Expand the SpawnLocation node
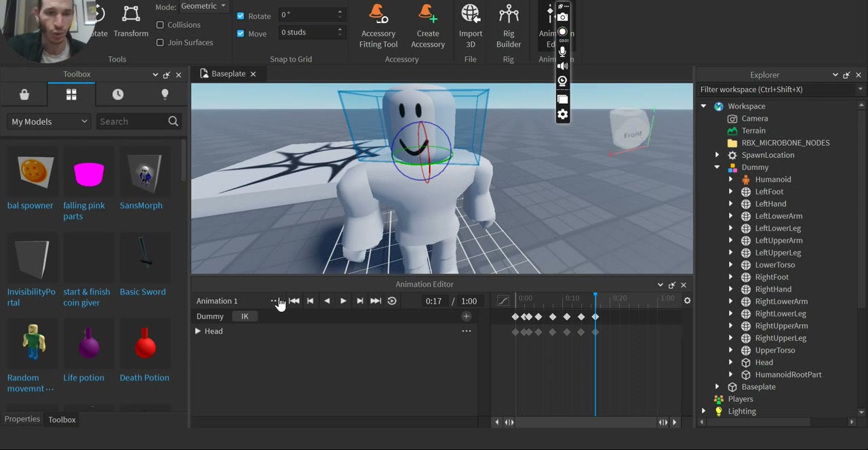This screenshot has width=868, height=450. (717, 155)
